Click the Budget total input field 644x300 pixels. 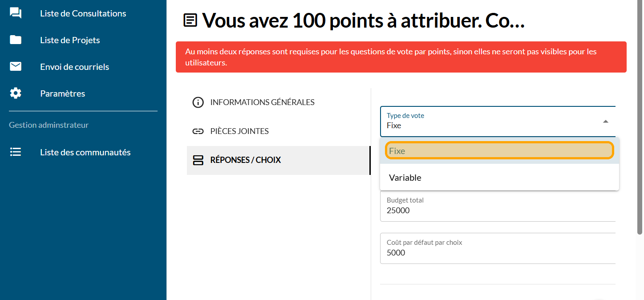pyautogui.click(x=498, y=211)
